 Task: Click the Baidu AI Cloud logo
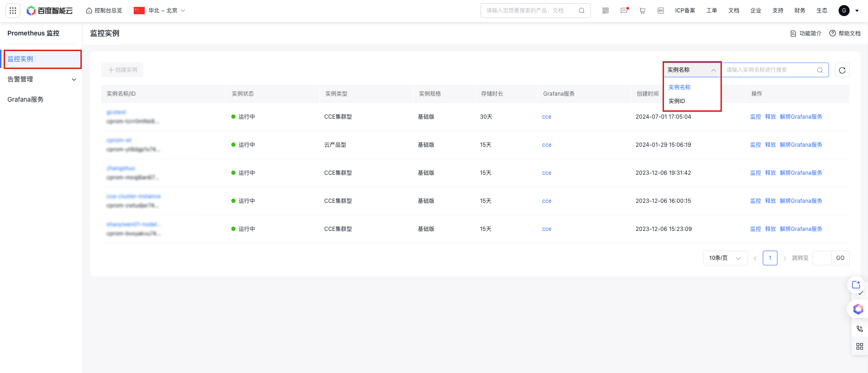tap(50, 11)
